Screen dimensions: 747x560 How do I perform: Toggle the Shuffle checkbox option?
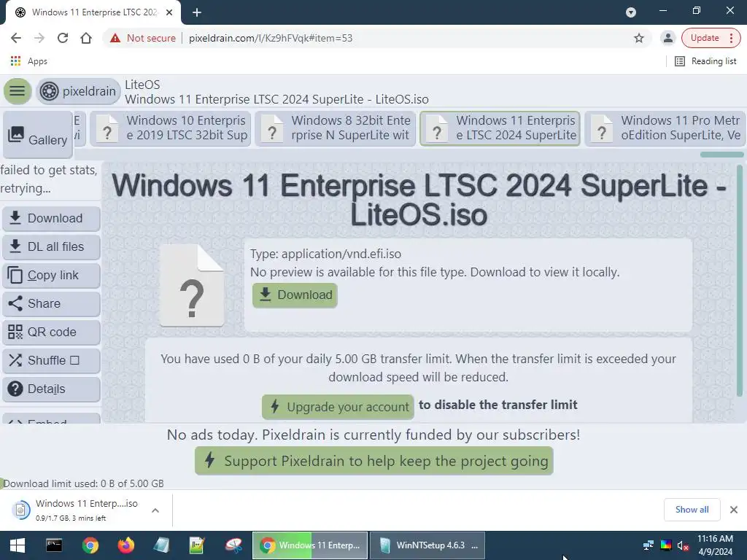52,360
